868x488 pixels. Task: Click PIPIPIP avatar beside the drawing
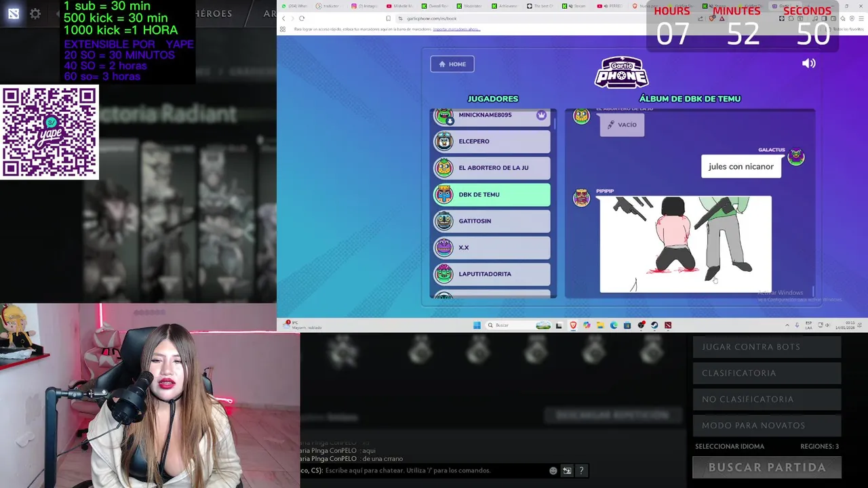click(x=581, y=198)
